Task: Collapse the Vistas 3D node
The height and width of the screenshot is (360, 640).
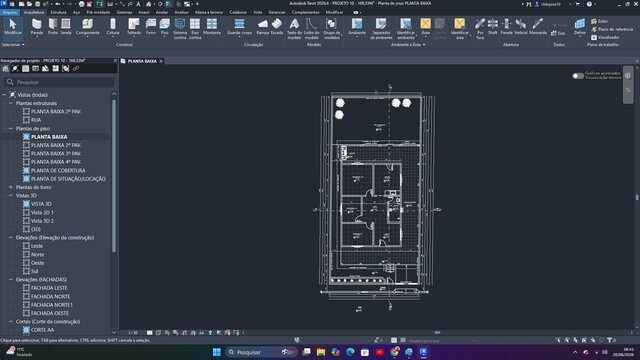Action: coord(11,196)
